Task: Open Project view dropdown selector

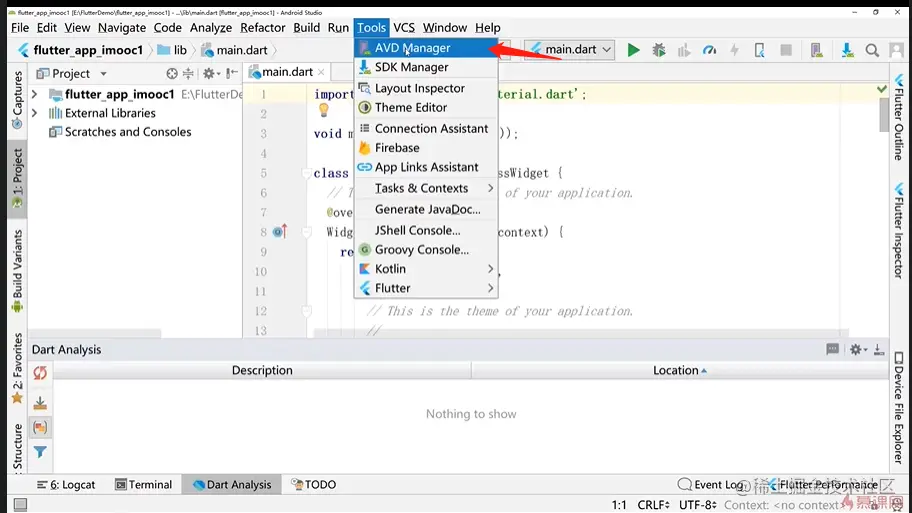Action: click(72, 73)
